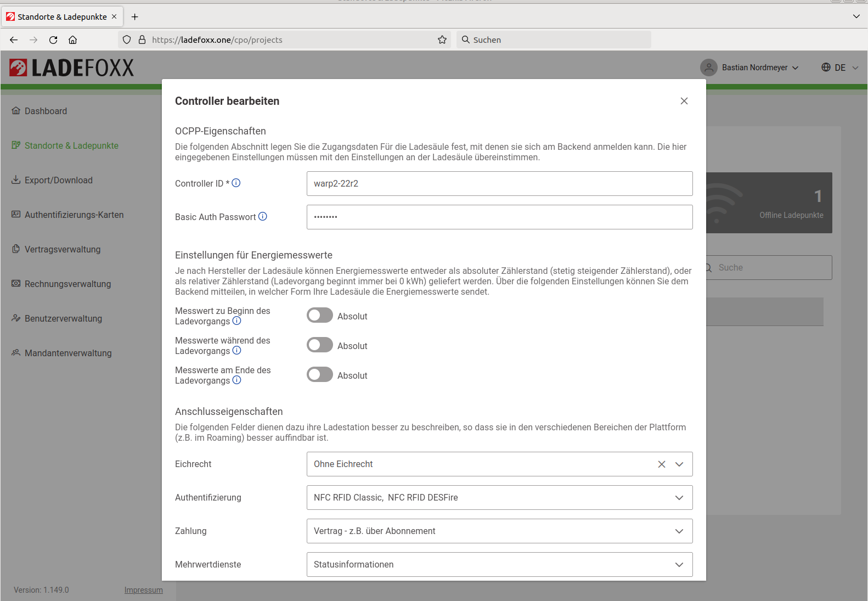
Task: Open the Dashboard sidebar menu item
Action: point(46,111)
